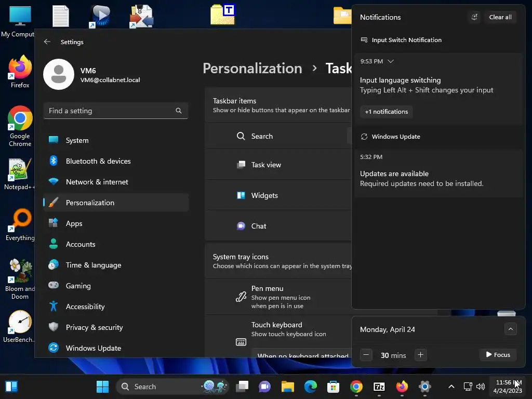This screenshot has height=399, width=532.
Task: Open Bloom and Doom desktop shortcut
Action: click(x=20, y=280)
